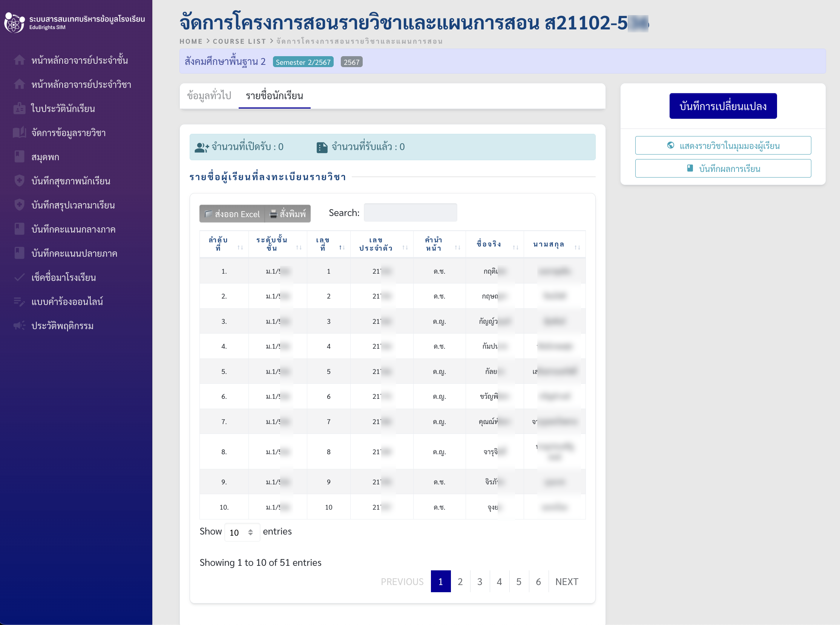Click the checkmark icon for เช็คชื่อมาโรงเรียน
This screenshot has height=625, width=840.
(19, 277)
